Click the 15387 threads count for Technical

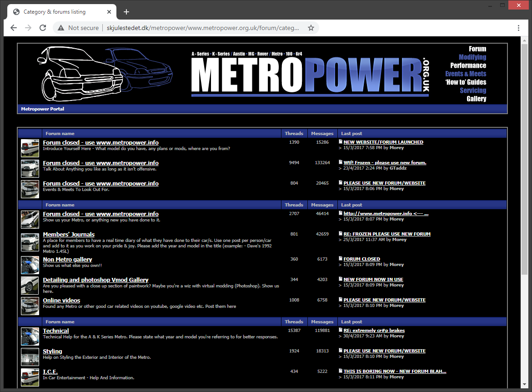[294, 330]
